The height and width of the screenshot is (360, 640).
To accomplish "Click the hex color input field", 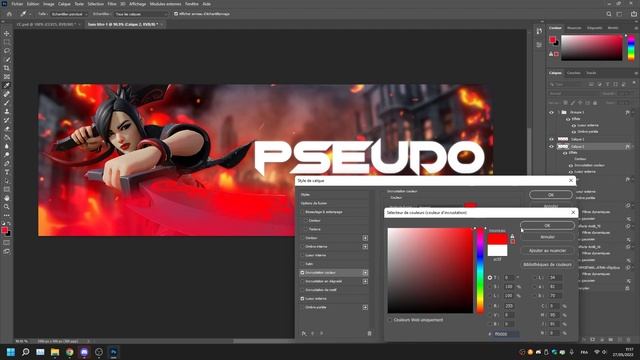I will coord(506,334).
